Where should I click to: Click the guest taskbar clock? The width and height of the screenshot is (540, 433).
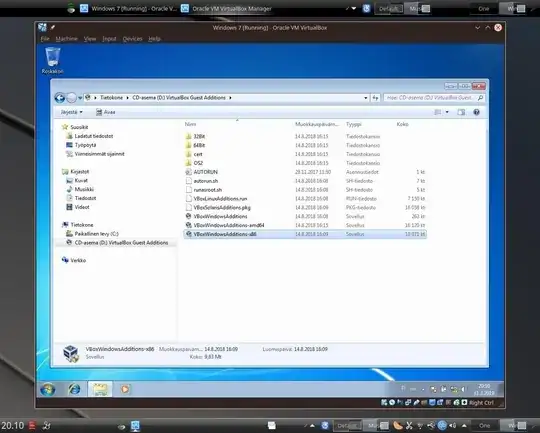tap(484, 390)
